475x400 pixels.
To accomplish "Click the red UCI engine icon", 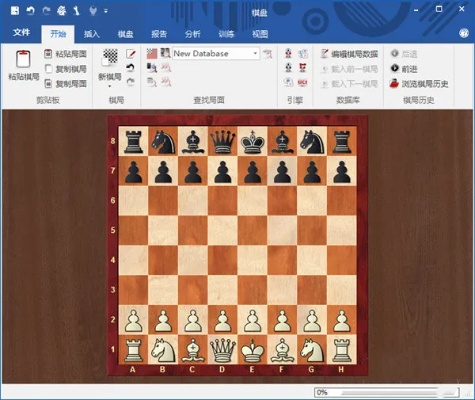I will point(303,82).
